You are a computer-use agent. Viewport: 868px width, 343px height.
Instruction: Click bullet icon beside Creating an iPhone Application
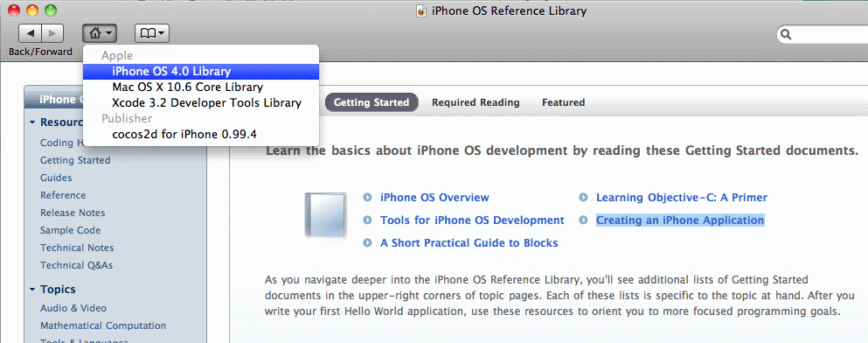(583, 220)
